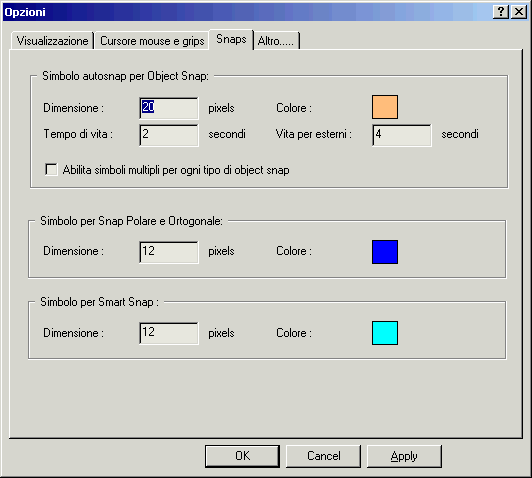Pick the orange Object Snap autosnap color
This screenshot has width=532, height=478.
tap(385, 107)
